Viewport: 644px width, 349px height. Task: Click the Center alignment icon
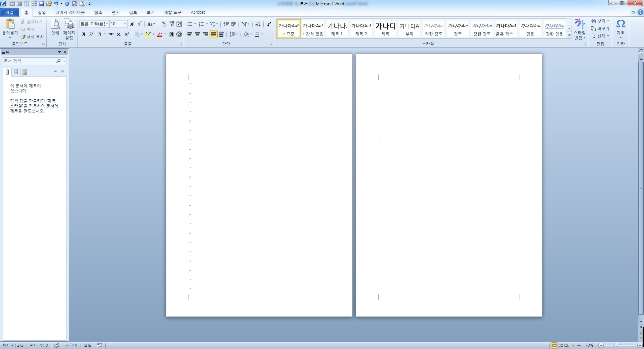pyautogui.click(x=198, y=34)
